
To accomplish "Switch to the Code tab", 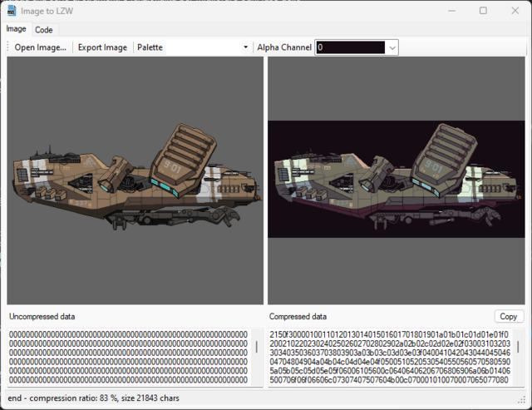I will click(x=44, y=30).
